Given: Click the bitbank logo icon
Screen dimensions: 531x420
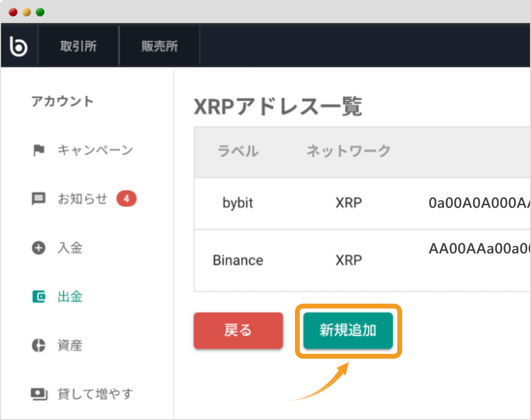Looking at the screenshot, I should click(x=19, y=45).
